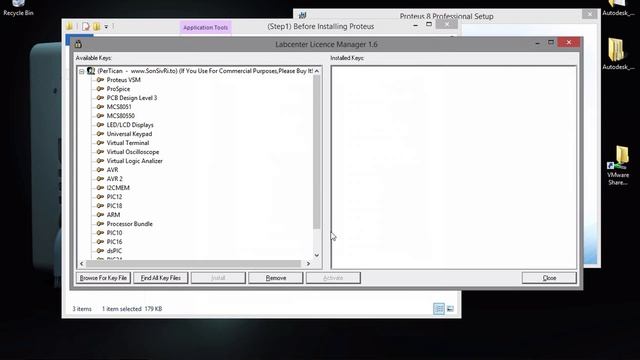Image resolution: width=640 pixels, height=360 pixels.
Task: Open the Autodesk folder below the top-right one
Action: (x=618, y=54)
